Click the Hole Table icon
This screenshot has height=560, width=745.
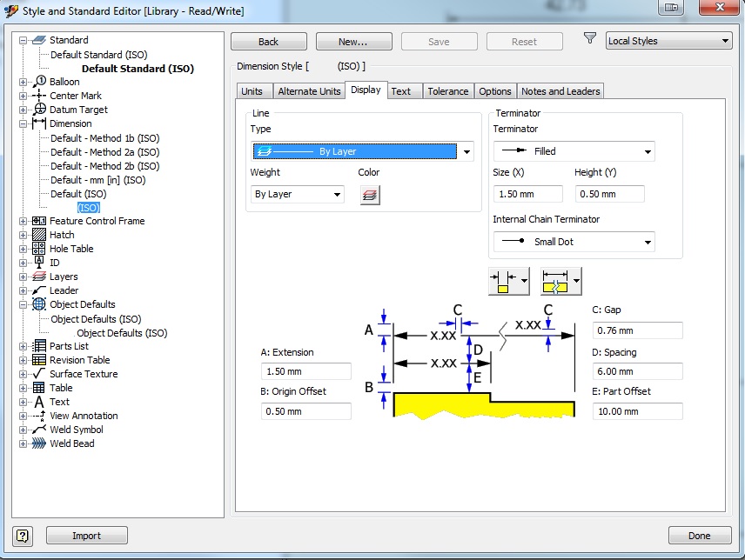click(39, 248)
